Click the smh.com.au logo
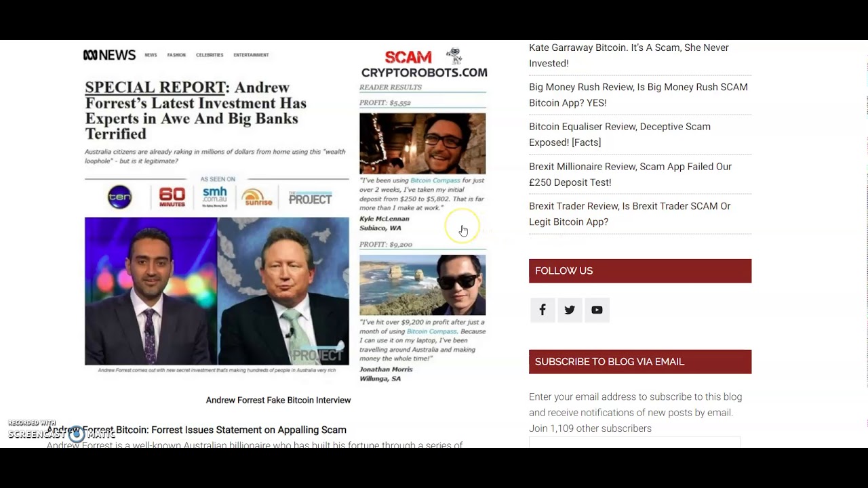Viewport: 868px width, 488px height. click(x=214, y=197)
